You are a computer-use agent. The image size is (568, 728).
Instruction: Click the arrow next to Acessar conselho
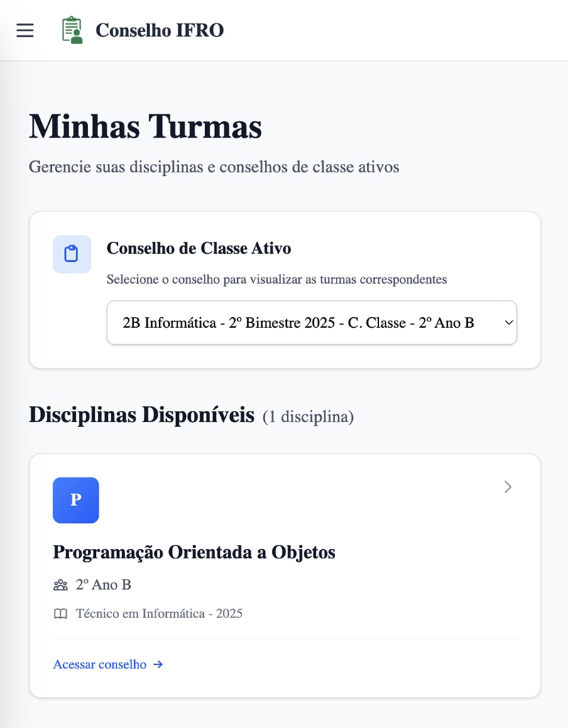pos(158,664)
